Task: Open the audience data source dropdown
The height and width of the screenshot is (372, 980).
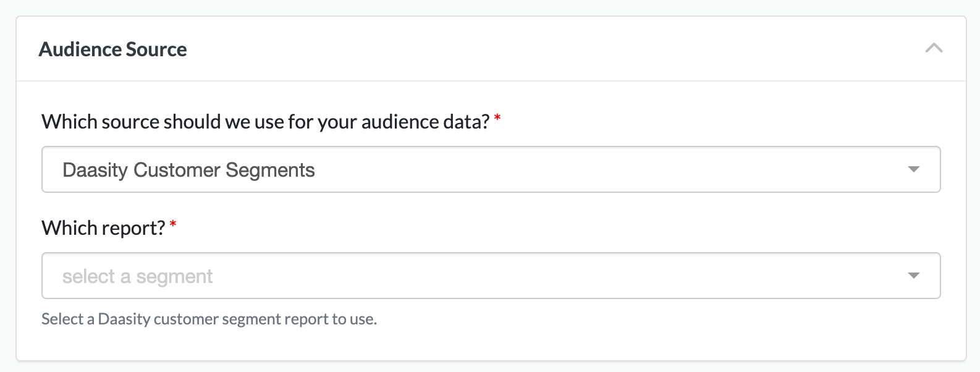Action: coord(491,169)
